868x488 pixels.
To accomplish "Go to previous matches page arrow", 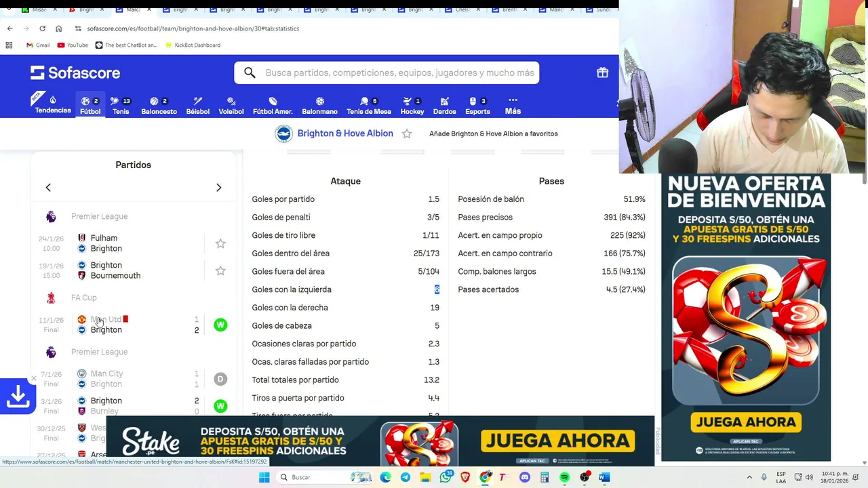I will [x=48, y=187].
